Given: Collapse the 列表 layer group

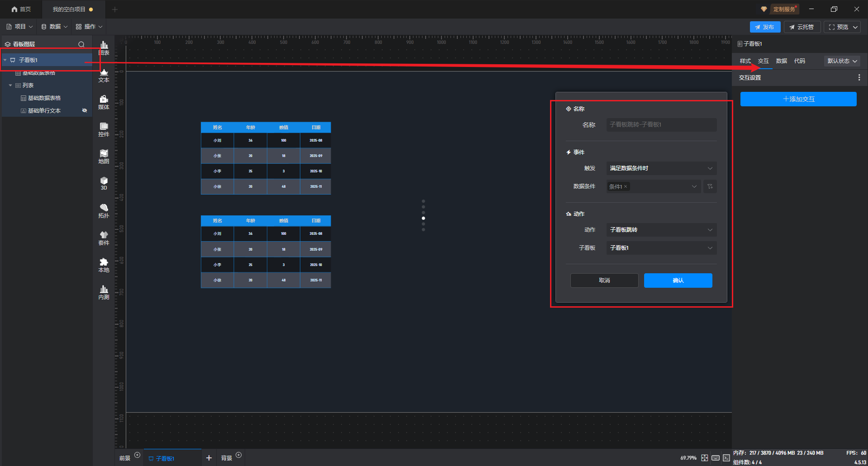Looking at the screenshot, I should (x=10, y=86).
